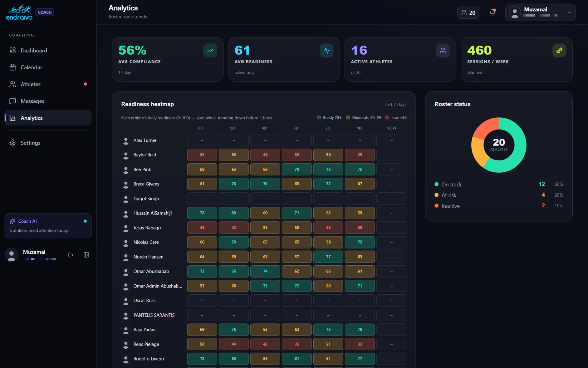The width and height of the screenshot is (588, 368).
Task: Click Jesus Rabago's 1D cell showing 39
Action: [x=360, y=228]
